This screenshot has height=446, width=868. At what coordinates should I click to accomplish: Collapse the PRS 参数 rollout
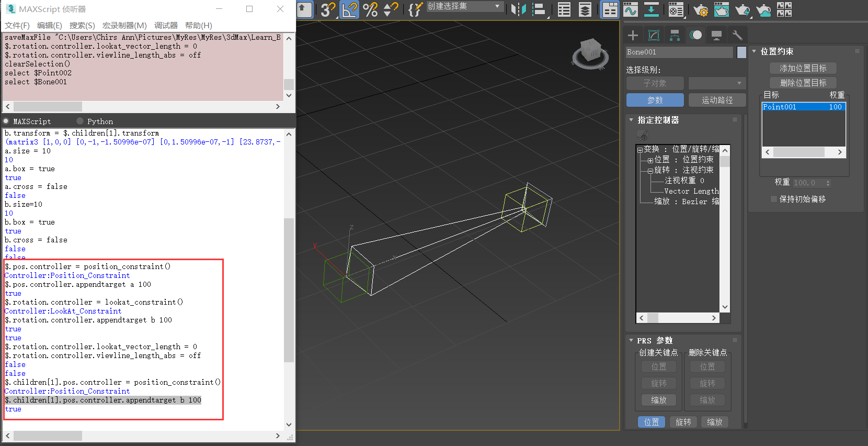point(631,340)
